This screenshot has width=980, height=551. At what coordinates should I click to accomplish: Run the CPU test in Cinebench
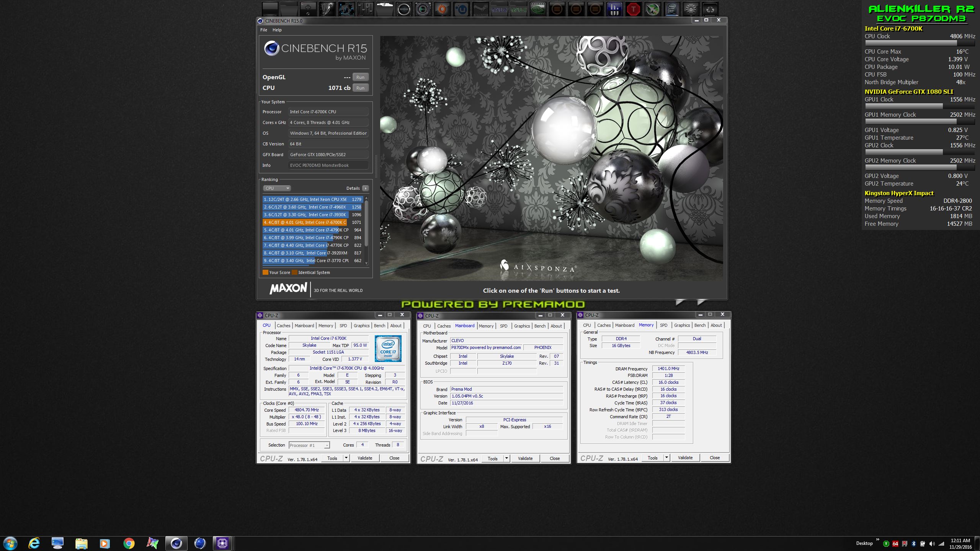pyautogui.click(x=360, y=88)
